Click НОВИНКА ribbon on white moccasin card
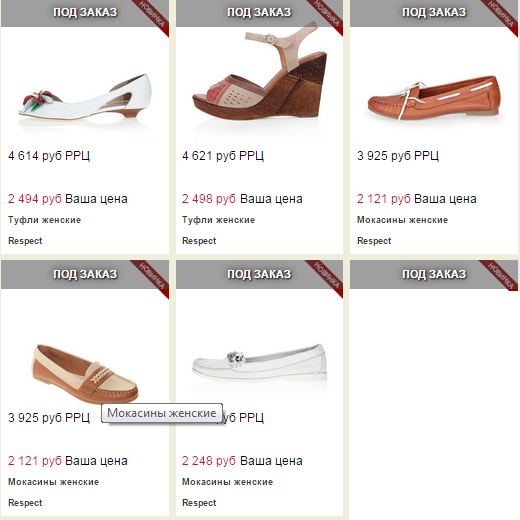520x520 pixels. (326, 279)
